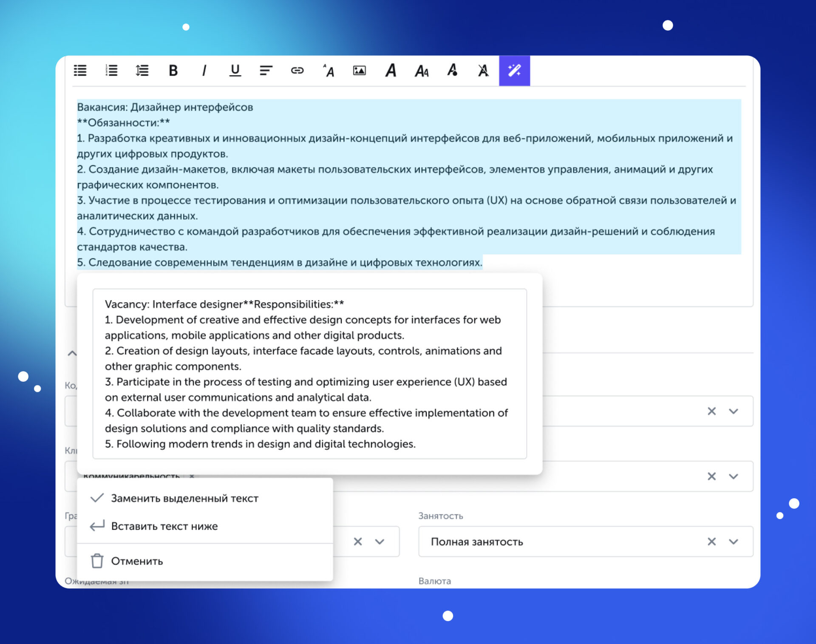Clear the partially hidden Гра field

pos(358,542)
